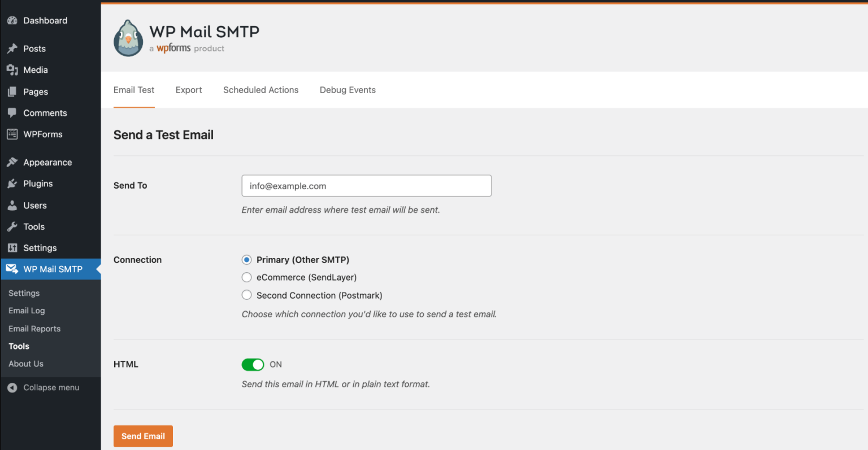The image size is (868, 450).
Task: Select the Appearance paintbrush icon
Action: [x=12, y=162]
